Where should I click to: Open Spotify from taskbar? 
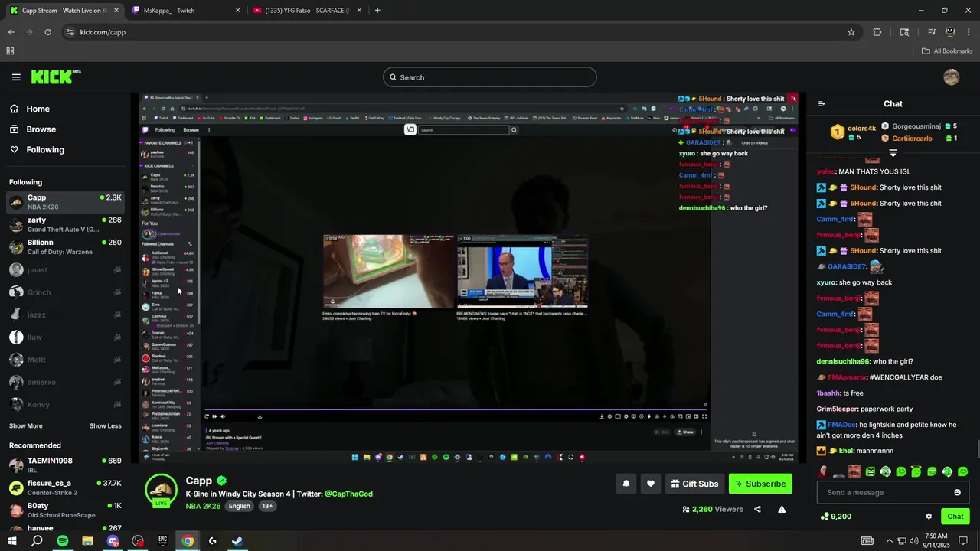[63, 541]
